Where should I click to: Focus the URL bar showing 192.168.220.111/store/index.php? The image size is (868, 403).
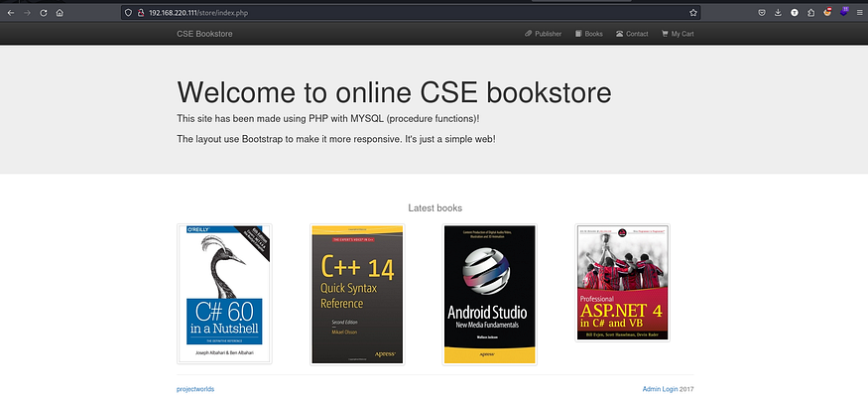coord(411,13)
